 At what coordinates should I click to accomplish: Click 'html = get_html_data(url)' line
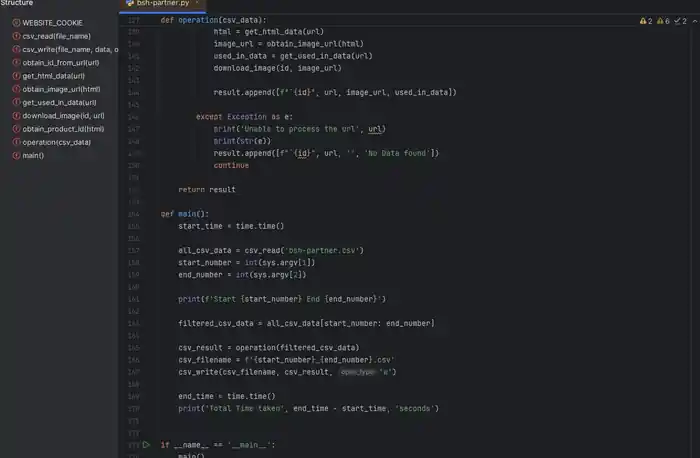(x=268, y=32)
